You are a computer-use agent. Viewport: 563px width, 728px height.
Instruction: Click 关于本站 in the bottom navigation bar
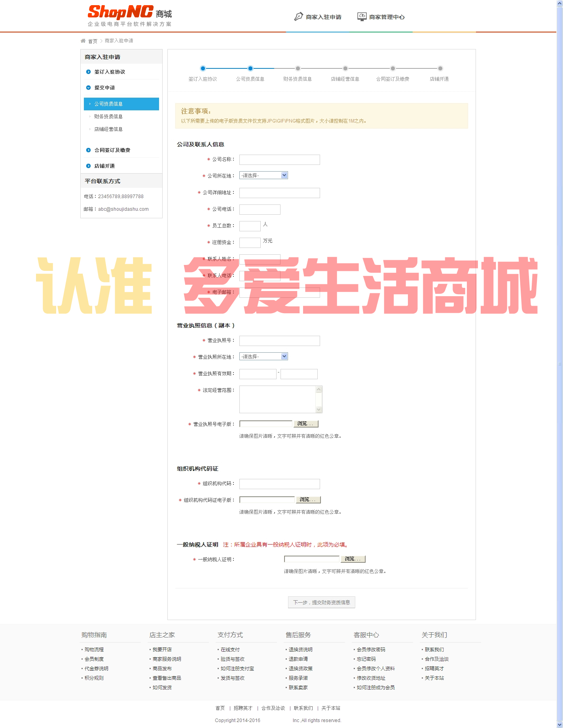point(331,708)
